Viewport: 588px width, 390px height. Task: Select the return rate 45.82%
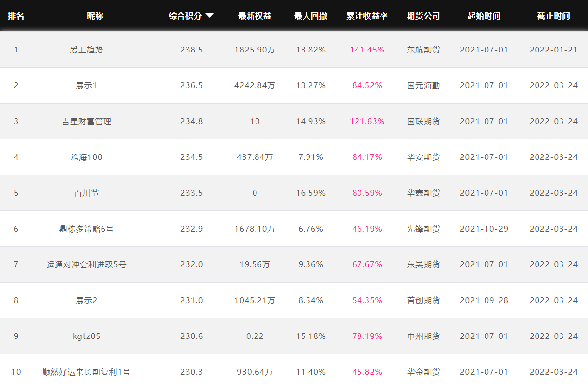tap(367, 372)
